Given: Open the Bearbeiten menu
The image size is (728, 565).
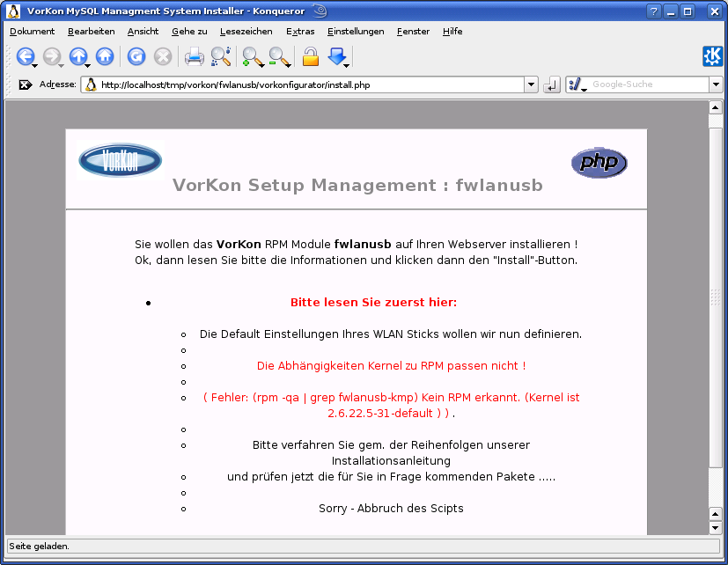Looking at the screenshot, I should (x=91, y=32).
